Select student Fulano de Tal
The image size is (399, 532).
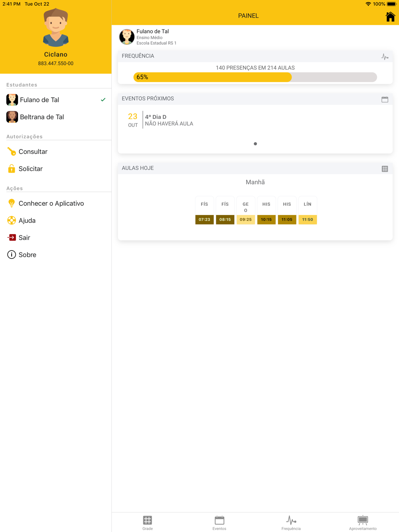pos(56,100)
